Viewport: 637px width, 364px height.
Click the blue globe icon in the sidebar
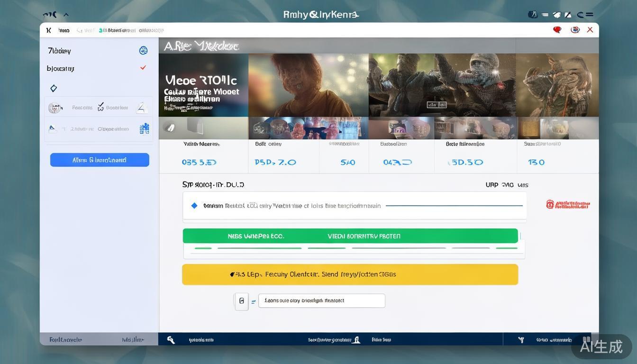[x=143, y=50]
